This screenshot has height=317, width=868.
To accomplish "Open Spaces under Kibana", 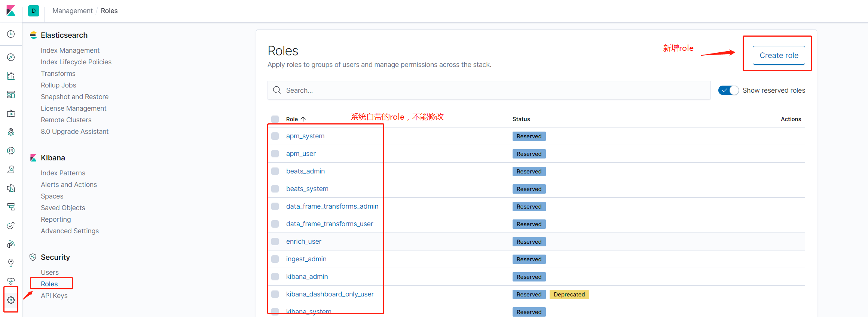I will pyautogui.click(x=52, y=196).
